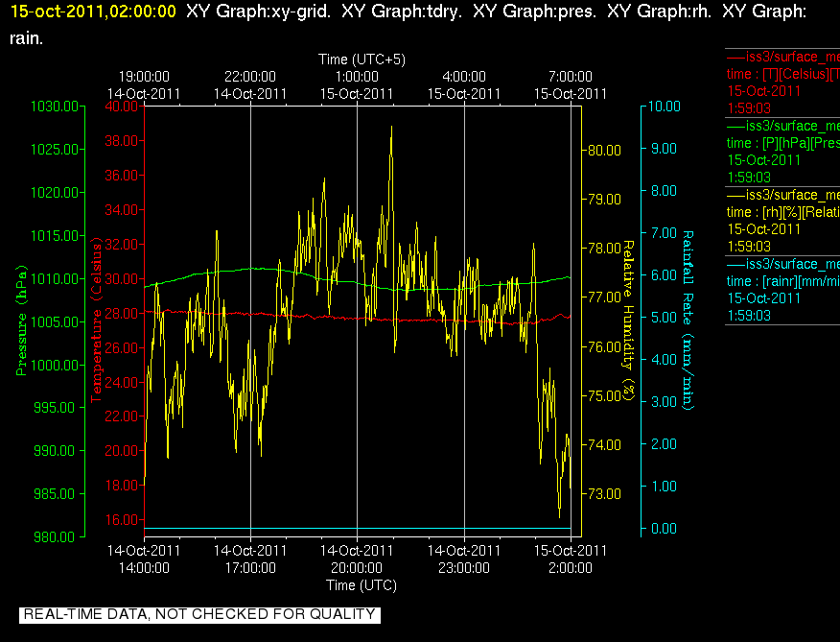The height and width of the screenshot is (642, 840).
Task: Click the 28.00 temperature tick label
Action: (122, 313)
